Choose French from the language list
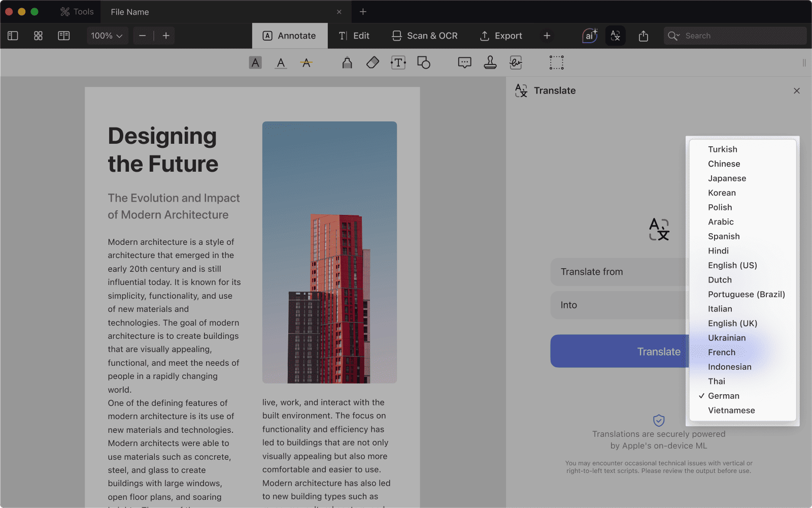The width and height of the screenshot is (812, 508). point(721,352)
